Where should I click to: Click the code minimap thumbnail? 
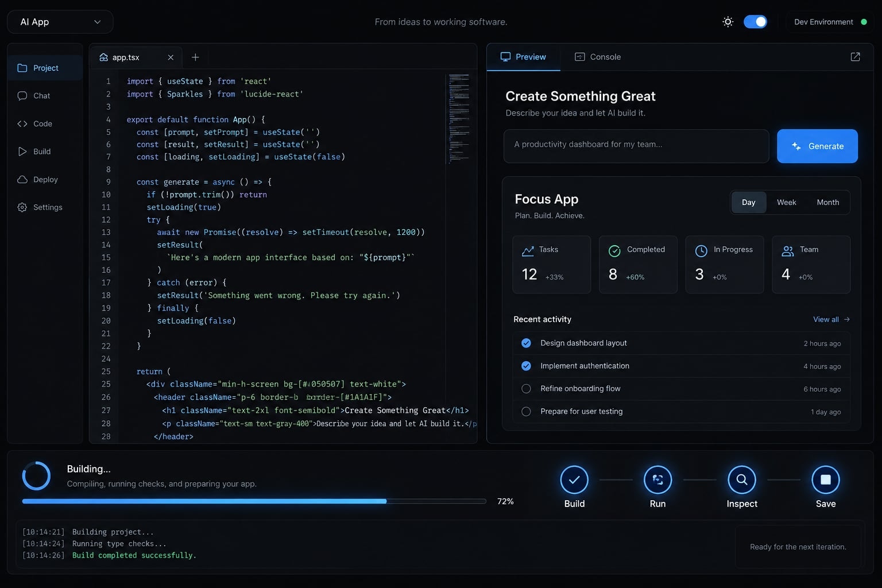[x=459, y=118]
